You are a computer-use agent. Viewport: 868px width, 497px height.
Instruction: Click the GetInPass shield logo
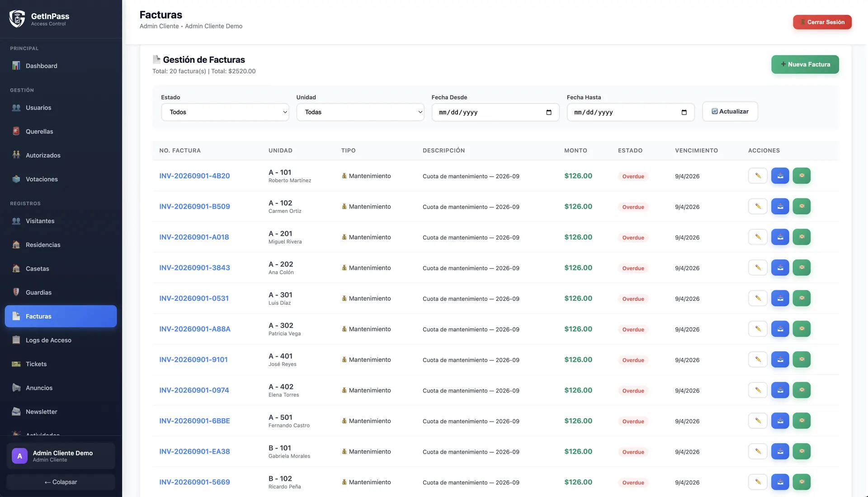tap(17, 19)
